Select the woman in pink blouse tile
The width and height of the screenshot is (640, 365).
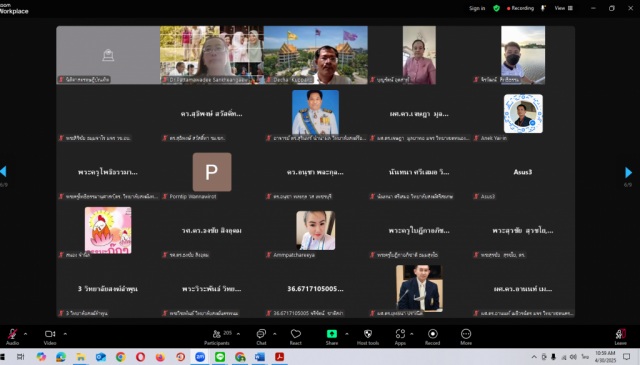419,55
